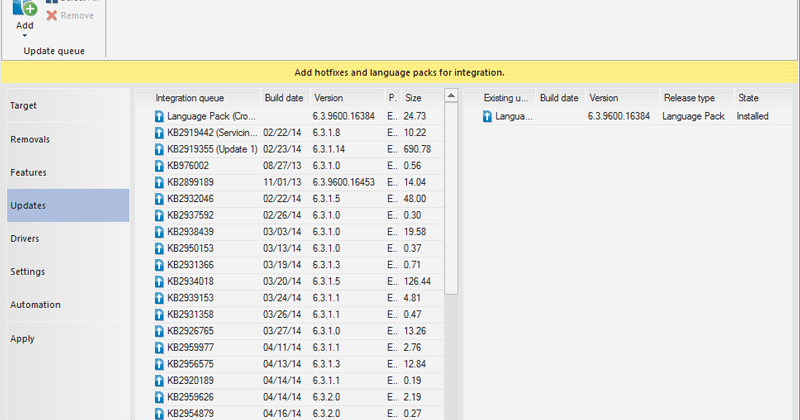The width and height of the screenshot is (800, 420).
Task: Click the KB2931358 update icon
Action: (x=159, y=314)
